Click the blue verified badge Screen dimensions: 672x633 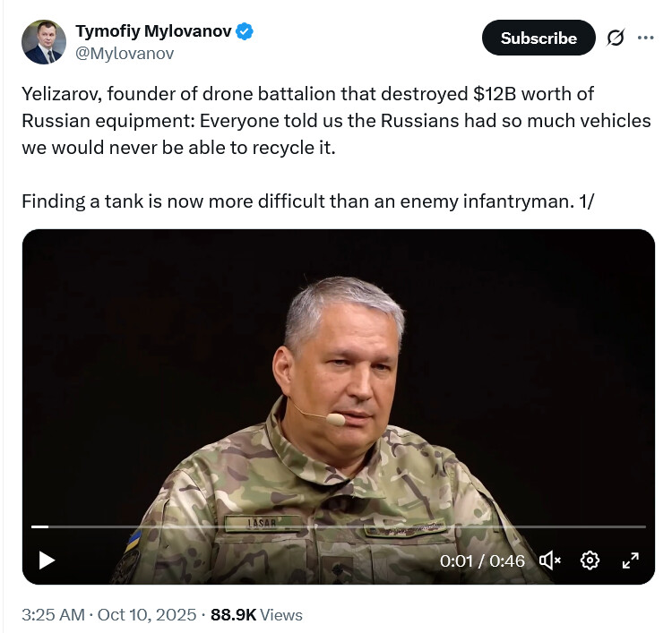(245, 31)
